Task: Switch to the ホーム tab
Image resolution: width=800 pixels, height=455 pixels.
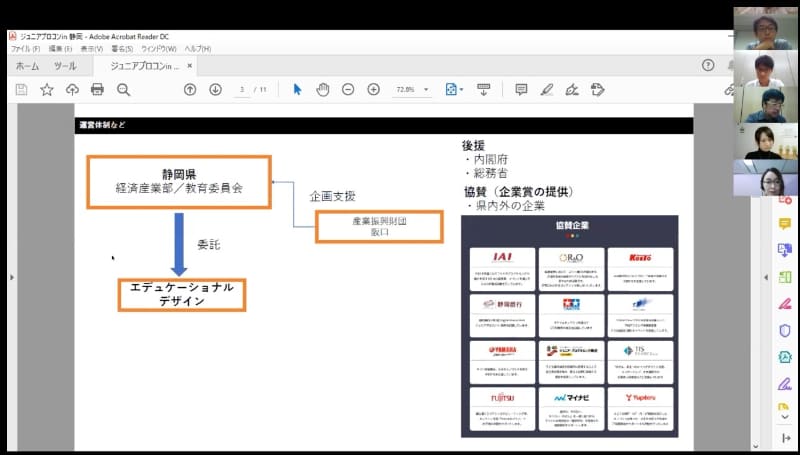Action: pyautogui.click(x=27, y=66)
